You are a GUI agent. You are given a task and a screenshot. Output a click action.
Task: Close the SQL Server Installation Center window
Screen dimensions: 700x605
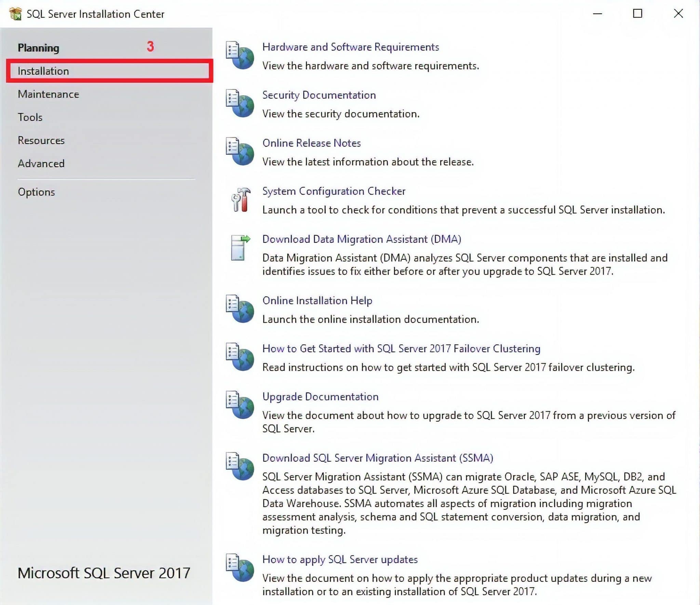point(678,14)
